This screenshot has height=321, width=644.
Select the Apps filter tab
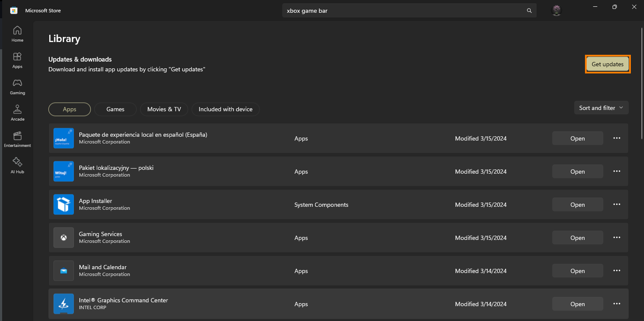[x=70, y=109]
